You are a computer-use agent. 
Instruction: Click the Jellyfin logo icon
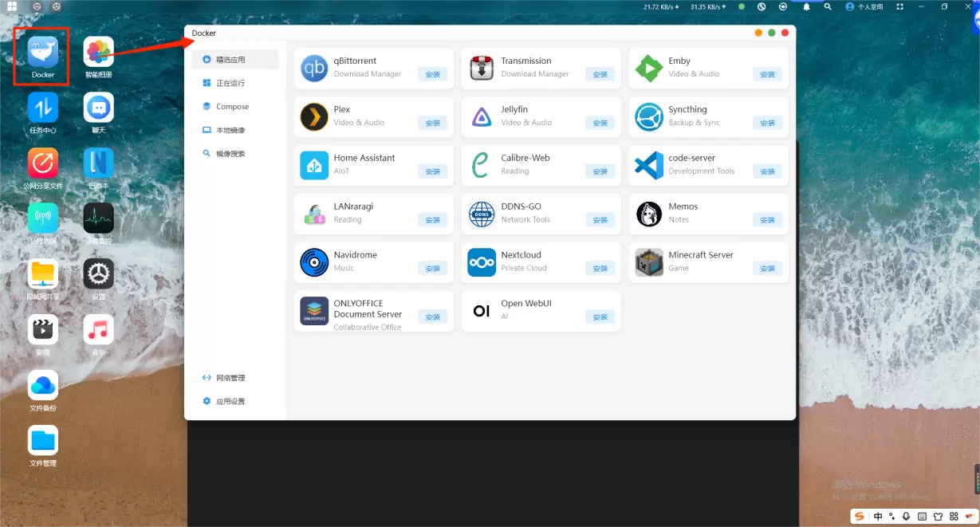[x=482, y=117]
